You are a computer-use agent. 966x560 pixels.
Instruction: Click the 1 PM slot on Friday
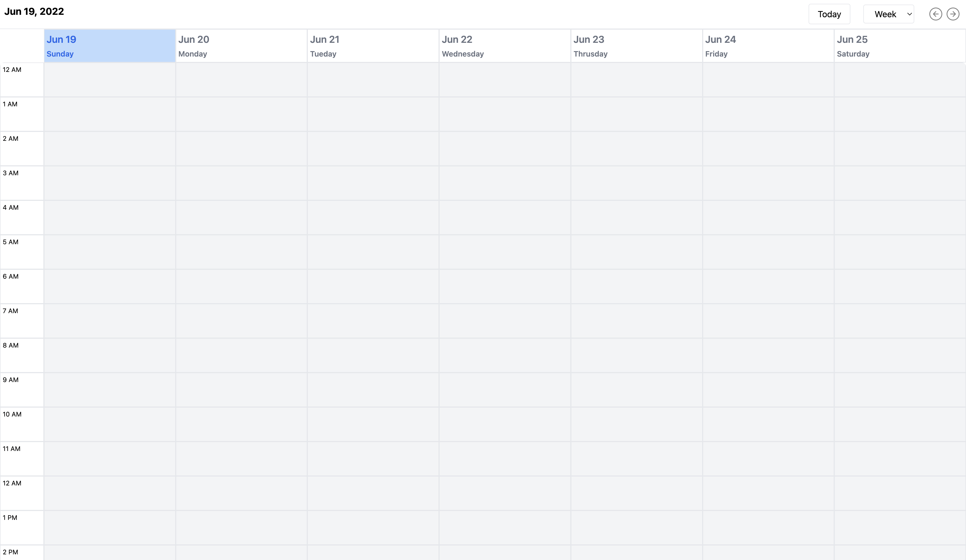(768, 527)
